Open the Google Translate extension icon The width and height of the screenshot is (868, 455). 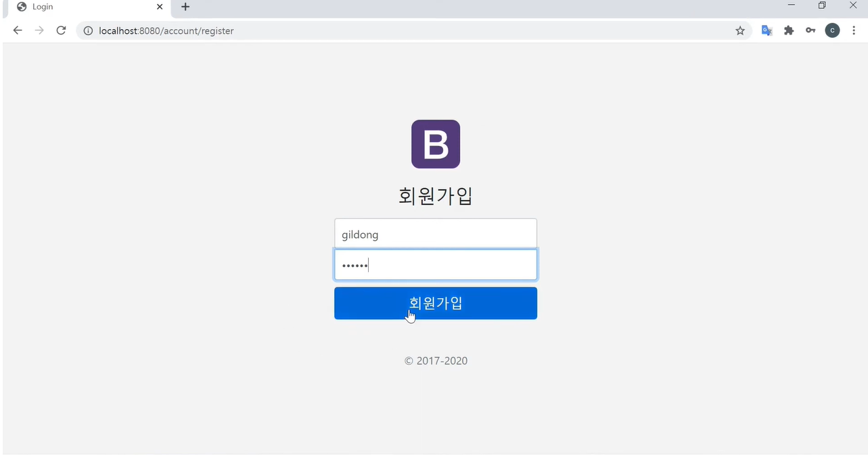pyautogui.click(x=767, y=30)
